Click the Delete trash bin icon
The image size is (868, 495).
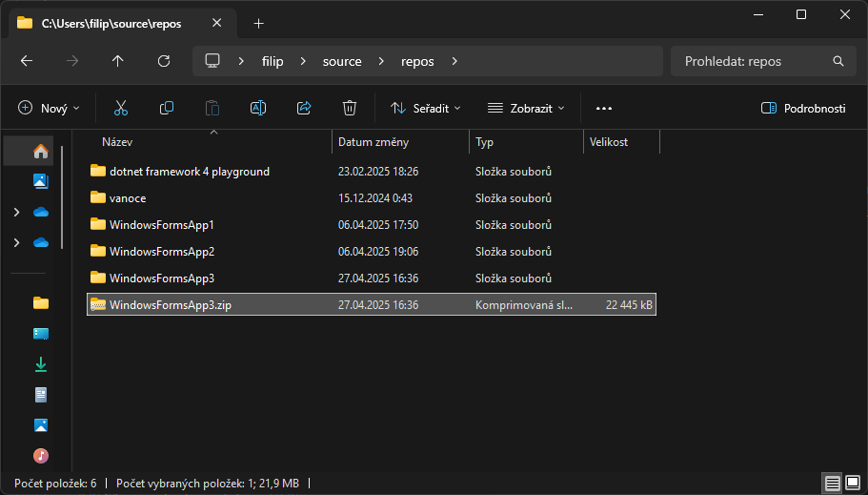(350, 108)
